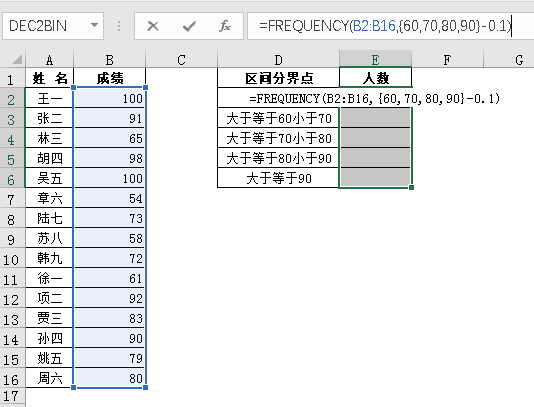The image size is (534, 407).
Task: Click the Cancel X formula button
Action: (x=153, y=26)
